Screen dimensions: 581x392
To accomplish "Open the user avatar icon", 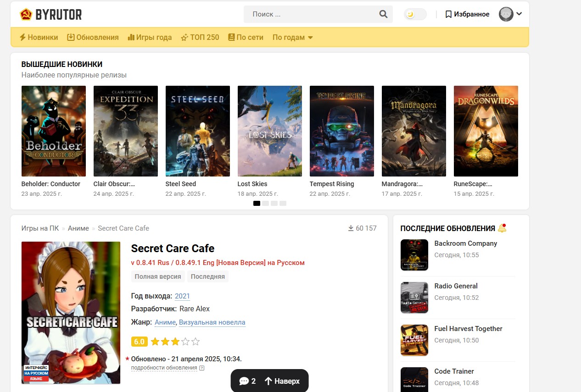I will click(506, 14).
